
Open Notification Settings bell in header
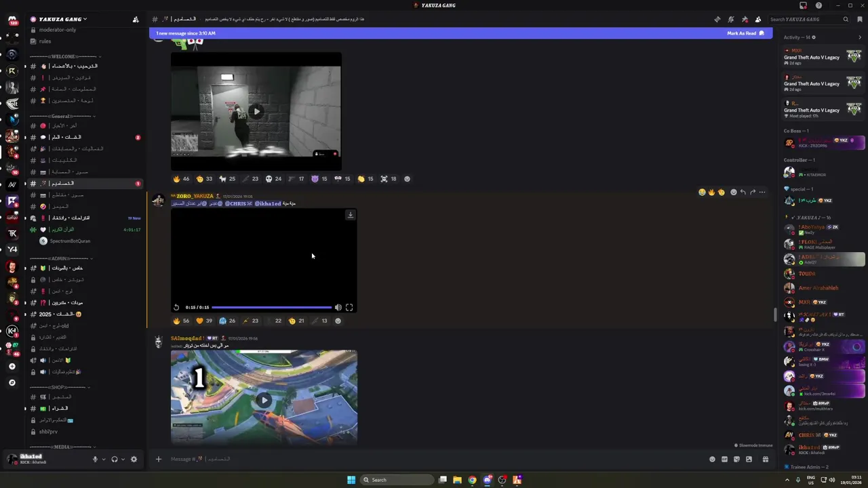coord(731,19)
